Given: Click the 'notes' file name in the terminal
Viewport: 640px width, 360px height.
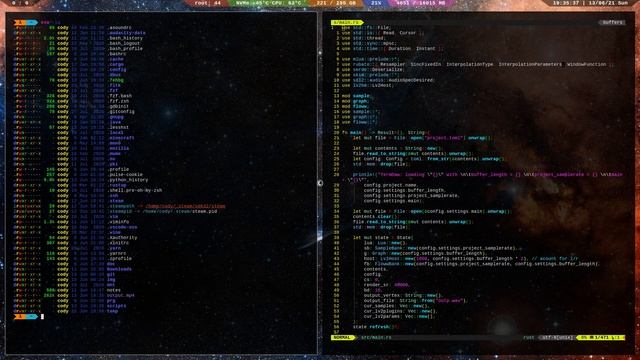Looking at the screenshot, I should pos(114,290).
